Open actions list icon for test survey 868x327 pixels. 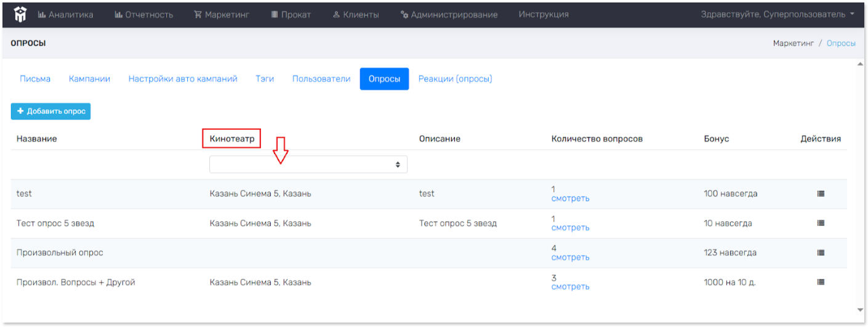pyautogui.click(x=820, y=193)
